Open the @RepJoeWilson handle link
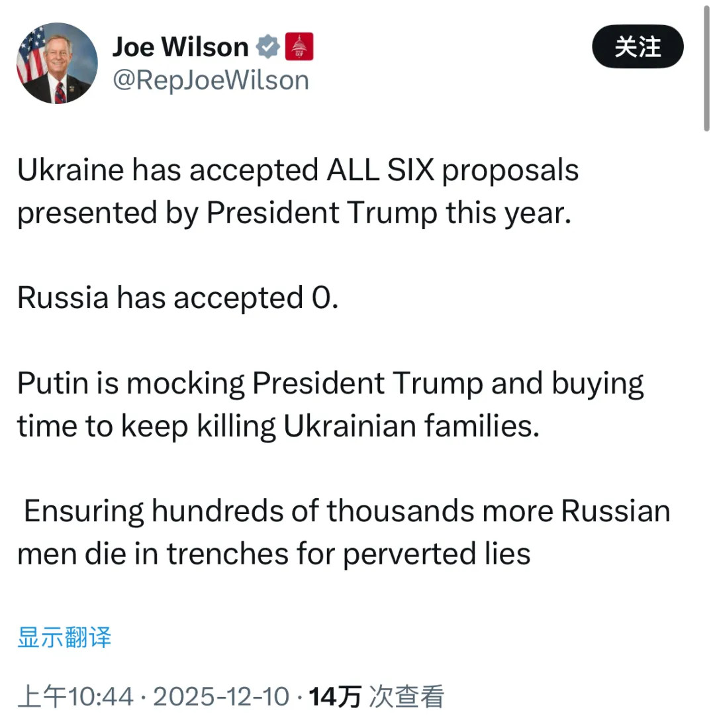The height and width of the screenshot is (728, 715). [211, 80]
